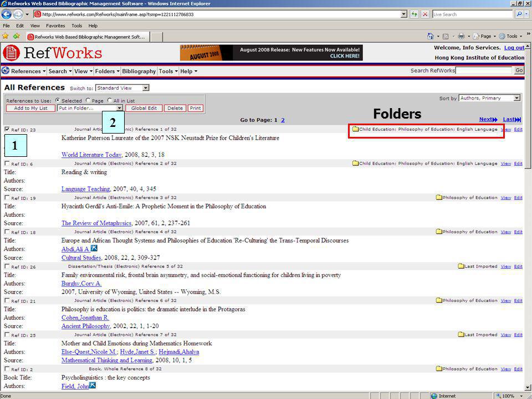Check the Ref ID 19 checkbox
Screen dimensions: 532x399
coord(7,197)
